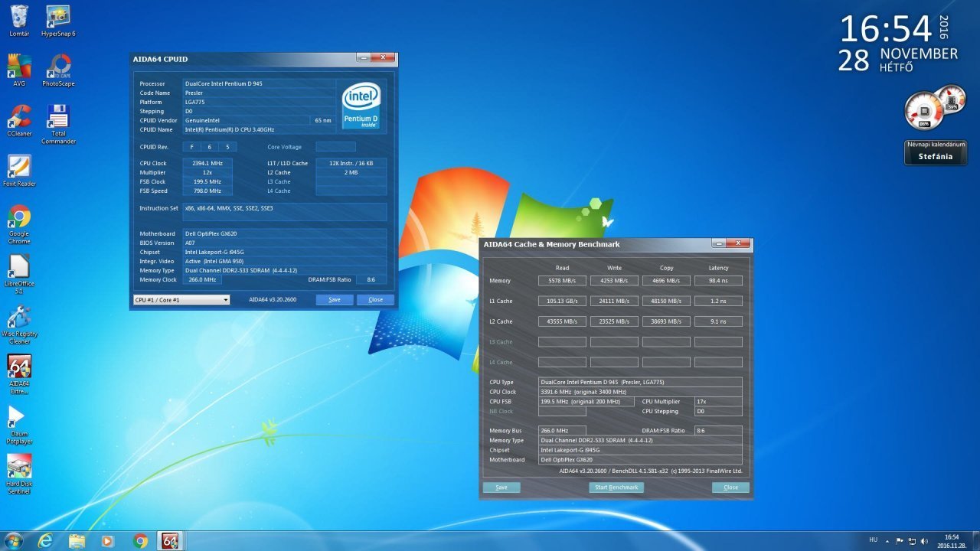
Task: Launch Google Chrome from the desktop
Action: click(19, 224)
